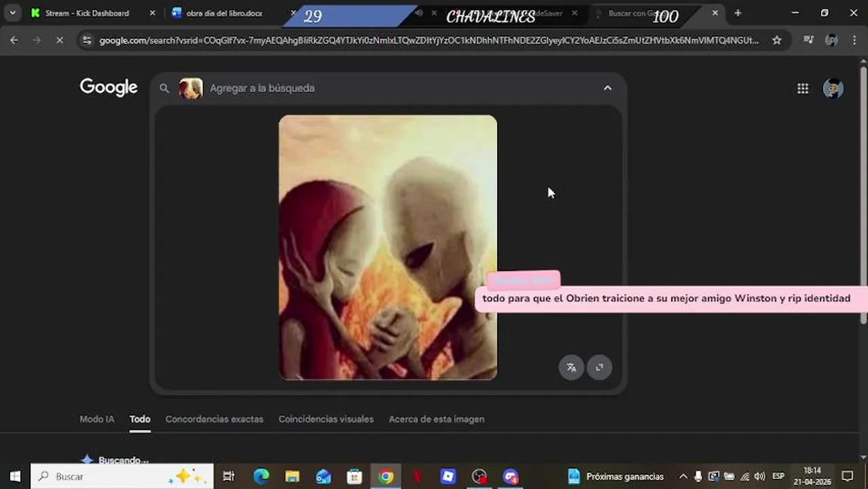Switch to obra dia del libro.docx tab
The width and height of the screenshot is (868, 489).
click(224, 13)
